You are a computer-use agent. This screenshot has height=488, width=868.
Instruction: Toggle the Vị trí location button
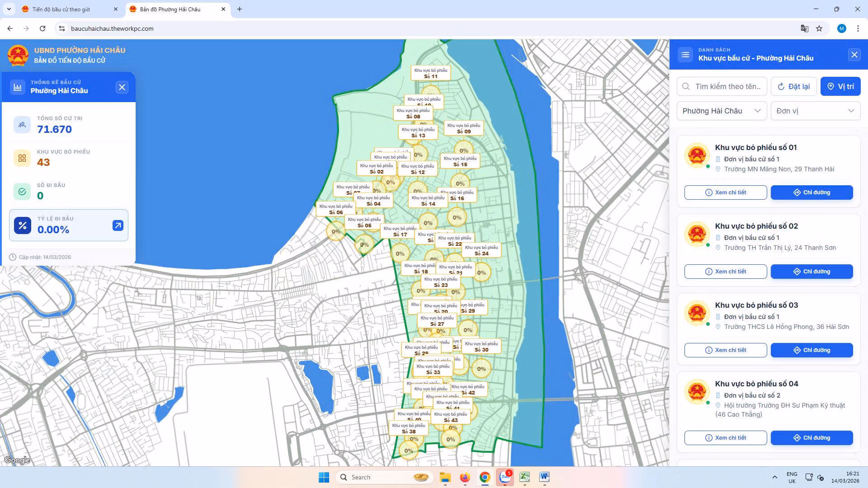pos(840,86)
